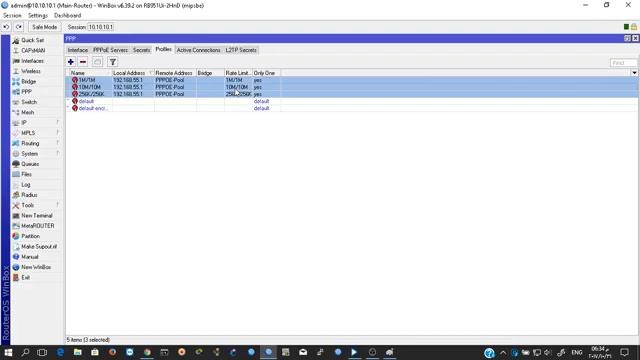Open the Mesh sidebar entry

(x=27, y=112)
